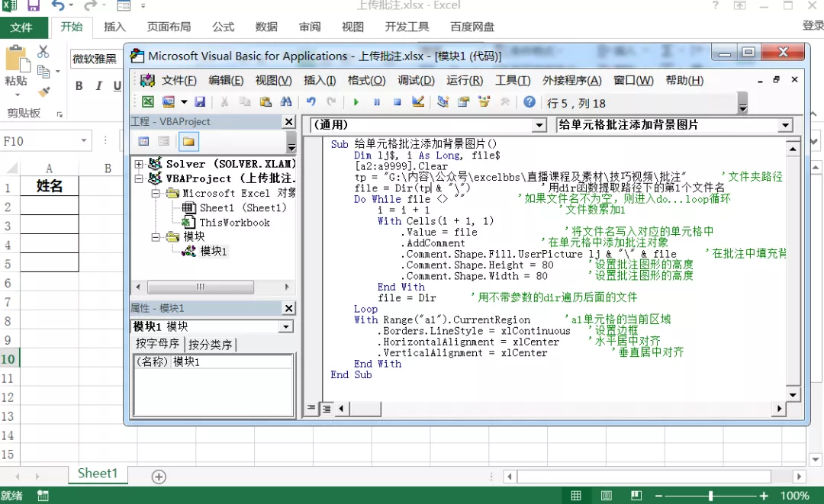The height and width of the screenshot is (504, 824).
Task: Click View Object icon in project pane
Action: click(164, 141)
